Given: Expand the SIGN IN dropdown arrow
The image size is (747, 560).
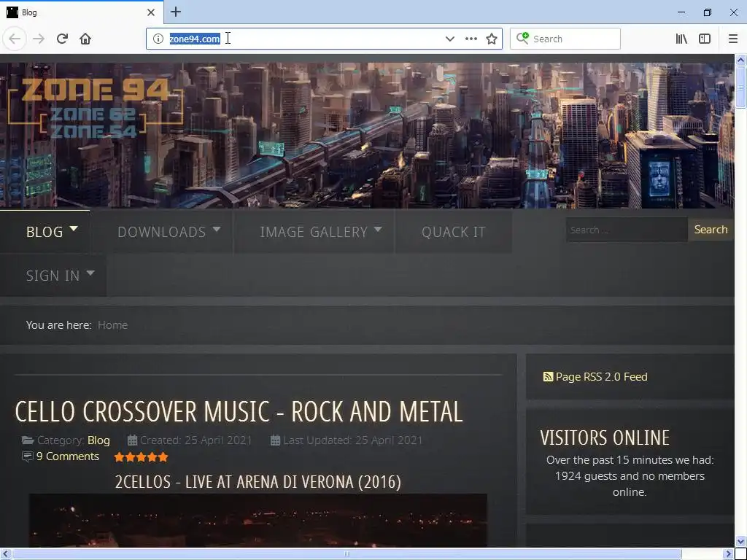Looking at the screenshot, I should 90,273.
